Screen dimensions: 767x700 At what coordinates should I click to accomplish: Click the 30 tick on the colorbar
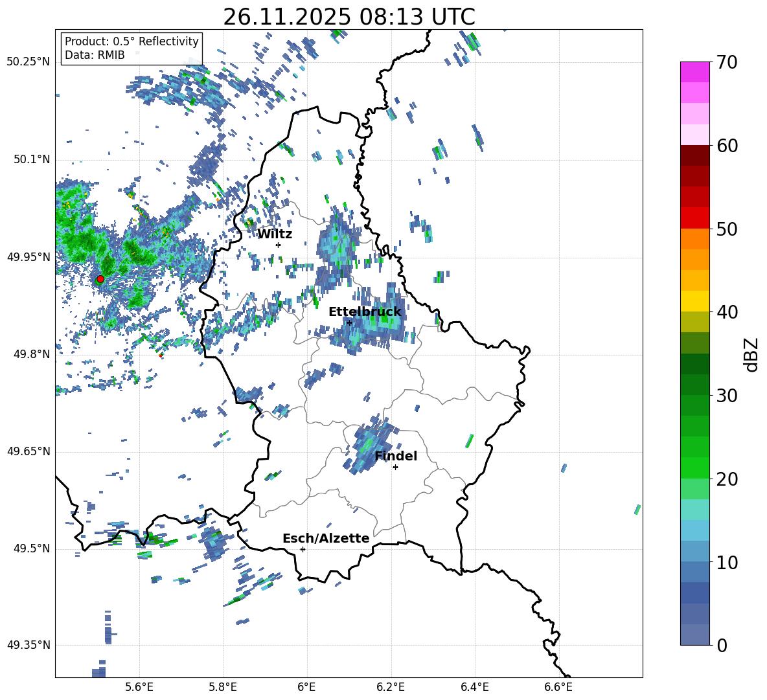click(x=727, y=396)
